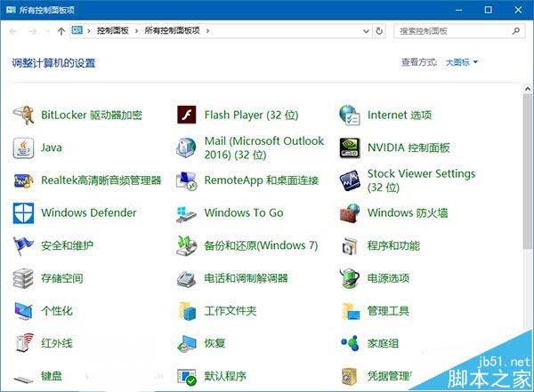The width and height of the screenshot is (534, 392).
Task: Open the Windows Defender shield icon
Action: 23,213
